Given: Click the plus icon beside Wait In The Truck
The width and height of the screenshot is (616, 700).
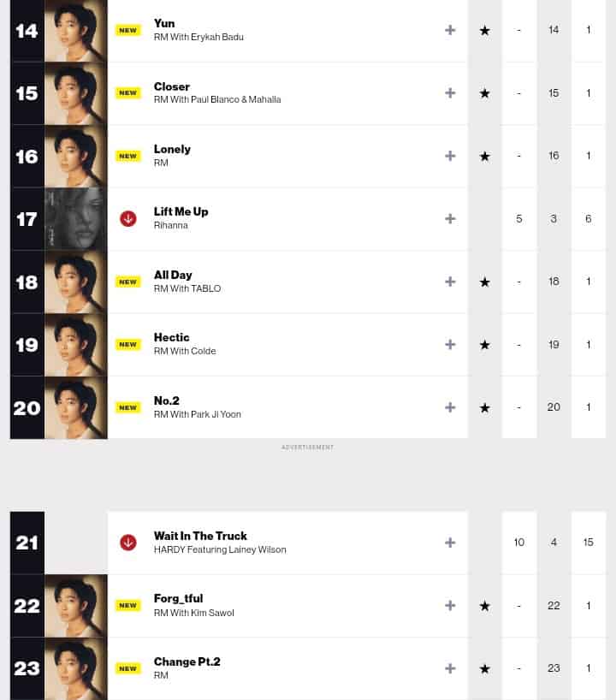Looking at the screenshot, I should point(450,542).
